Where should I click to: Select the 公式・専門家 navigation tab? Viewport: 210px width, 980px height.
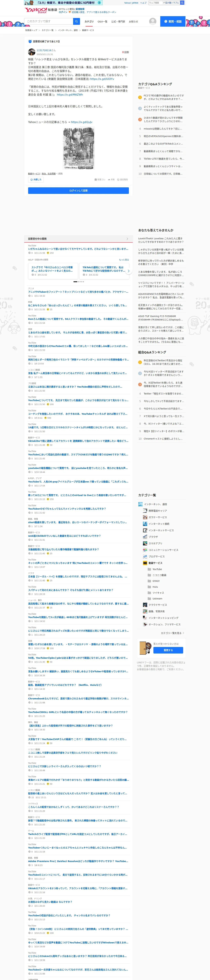[x=118, y=22]
